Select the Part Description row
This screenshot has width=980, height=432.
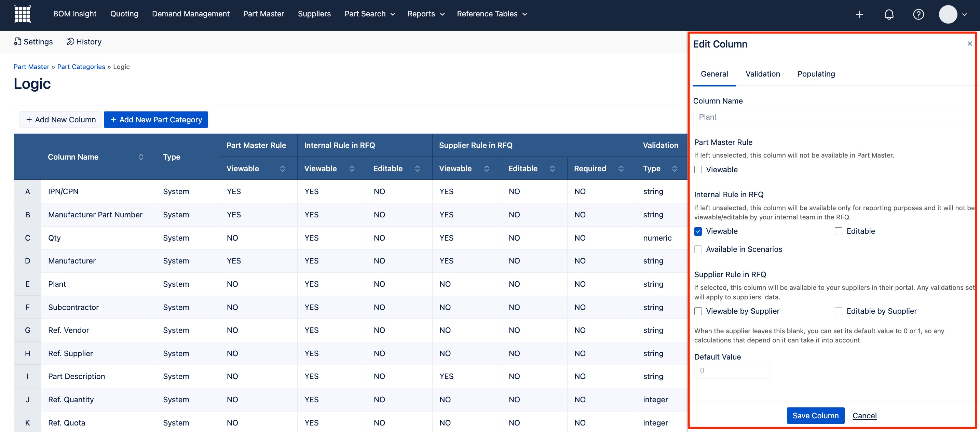pos(77,376)
